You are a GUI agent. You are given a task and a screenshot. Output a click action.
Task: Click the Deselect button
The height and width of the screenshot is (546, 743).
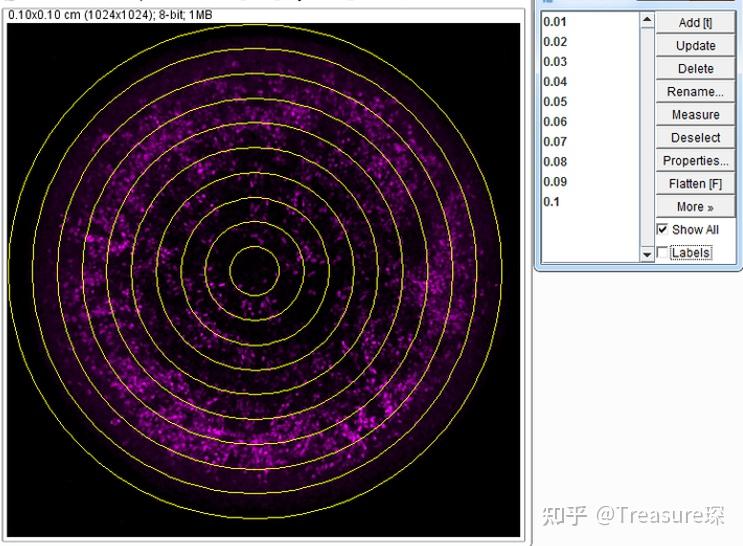(x=695, y=137)
